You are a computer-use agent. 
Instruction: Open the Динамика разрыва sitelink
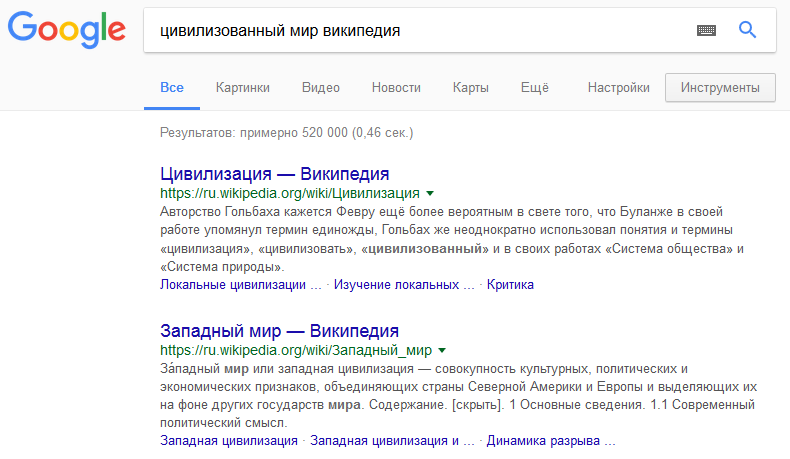[x=551, y=441]
